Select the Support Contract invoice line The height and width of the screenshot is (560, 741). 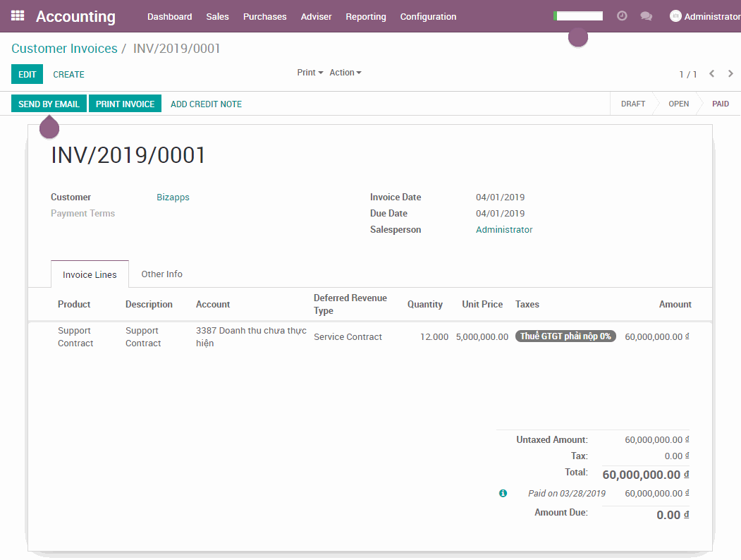[75, 337]
